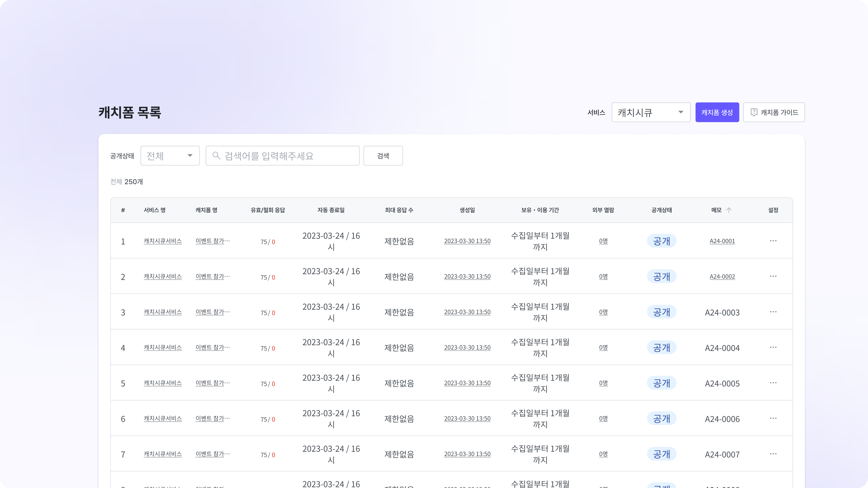Open 캐치시큐서비스 link in row 4

pyautogui.click(x=163, y=347)
